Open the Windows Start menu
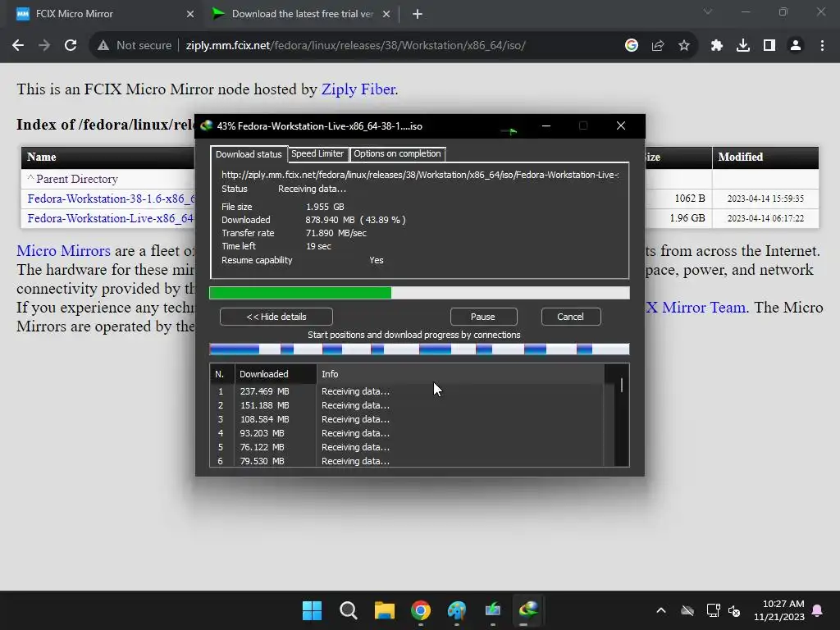Viewport: 840px width, 630px height. tap(312, 610)
